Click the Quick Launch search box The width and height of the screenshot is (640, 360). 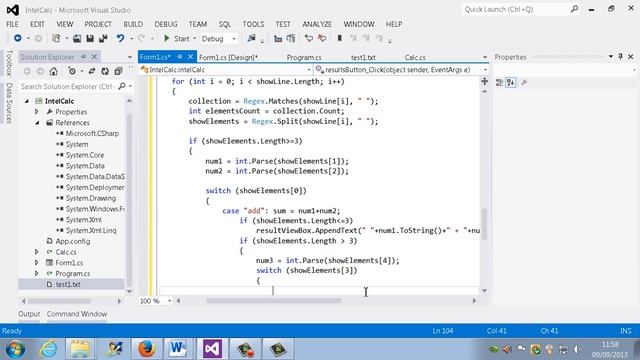[x=521, y=9]
